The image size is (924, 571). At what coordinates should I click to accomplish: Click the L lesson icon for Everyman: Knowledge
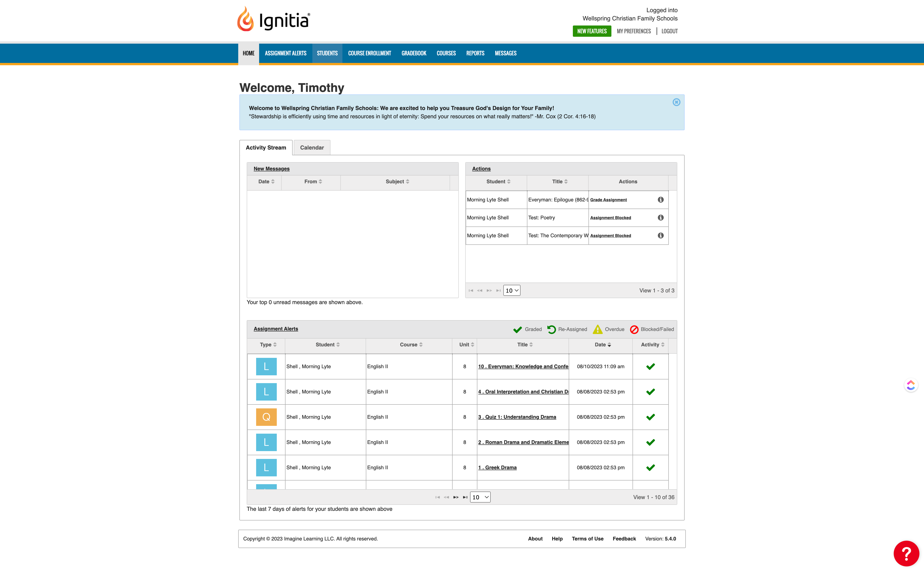coord(266,366)
